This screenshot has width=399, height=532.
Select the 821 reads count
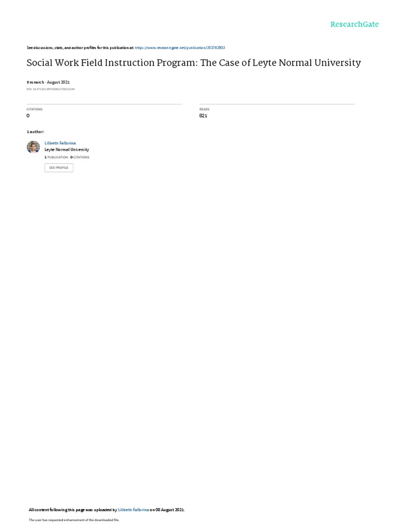(203, 116)
